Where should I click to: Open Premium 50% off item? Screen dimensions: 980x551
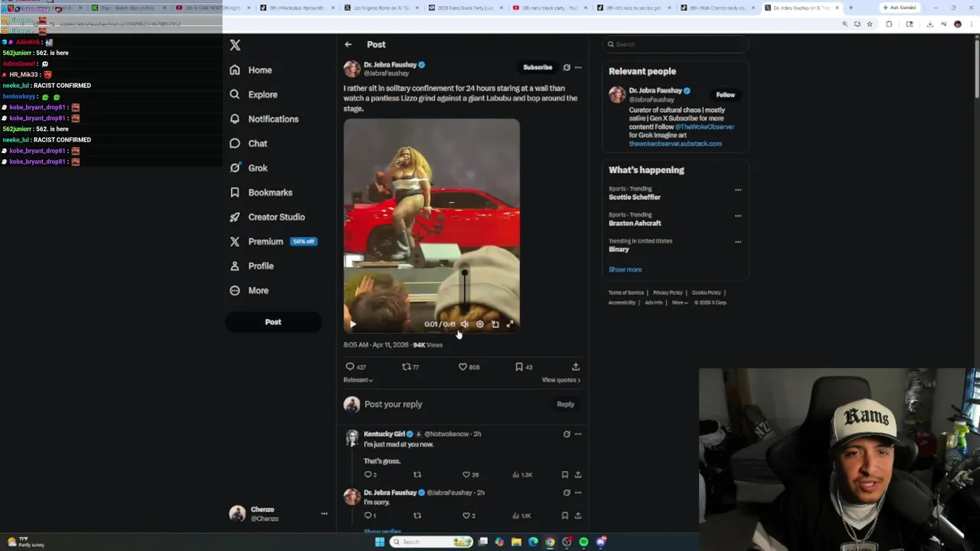click(273, 241)
